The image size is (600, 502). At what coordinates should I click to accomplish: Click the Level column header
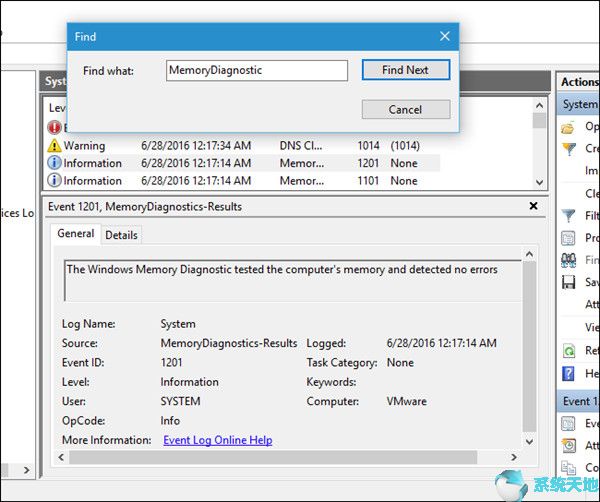(x=57, y=108)
